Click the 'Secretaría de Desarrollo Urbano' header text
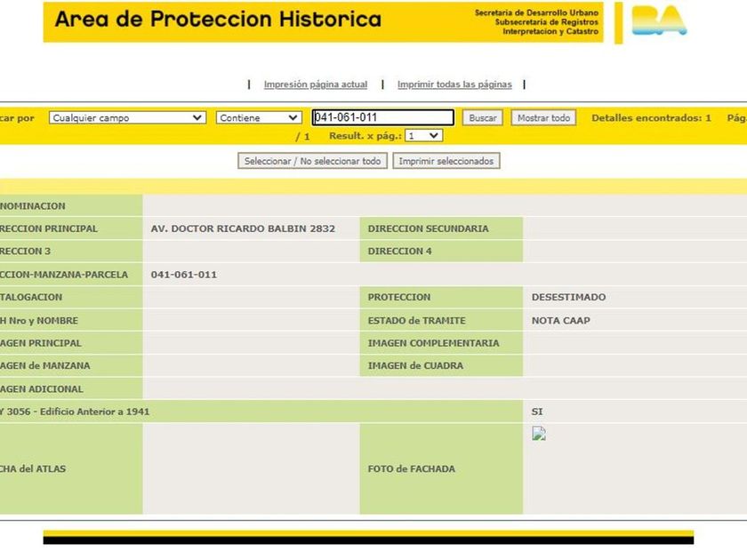Image resolution: width=747 pixels, height=560 pixels. pyautogui.click(x=536, y=13)
